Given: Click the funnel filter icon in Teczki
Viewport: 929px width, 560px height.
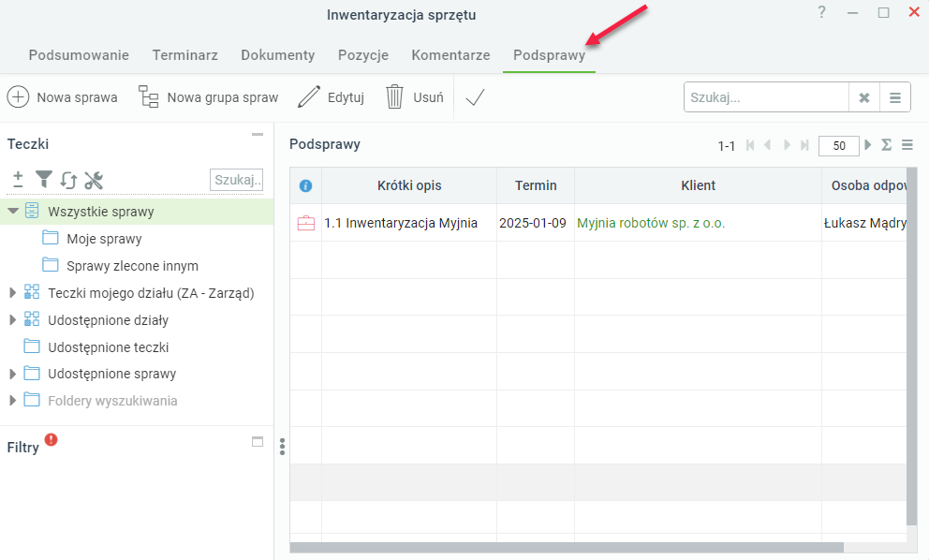Looking at the screenshot, I should pos(44,179).
